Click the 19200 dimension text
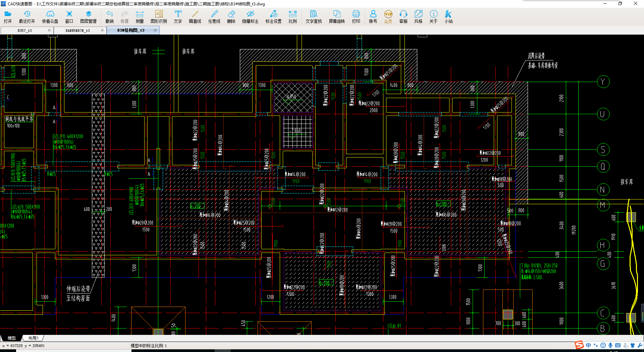This screenshot has width=644, height=352. point(574,230)
